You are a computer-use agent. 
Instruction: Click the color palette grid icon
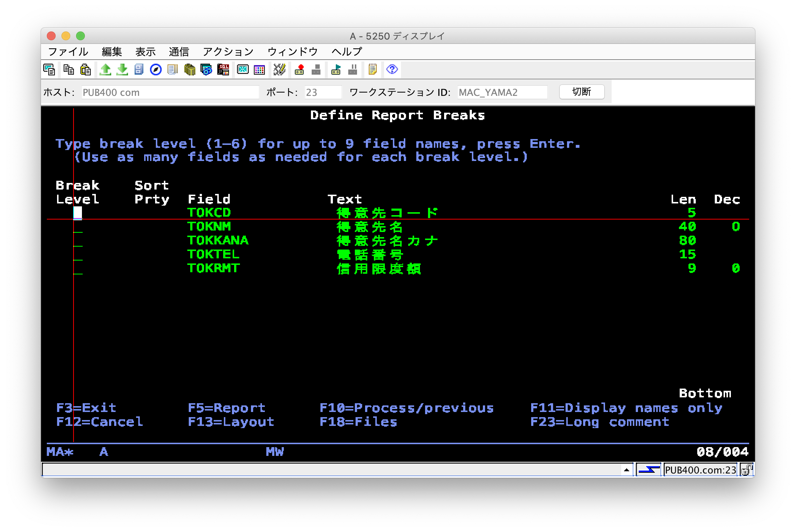[259, 70]
